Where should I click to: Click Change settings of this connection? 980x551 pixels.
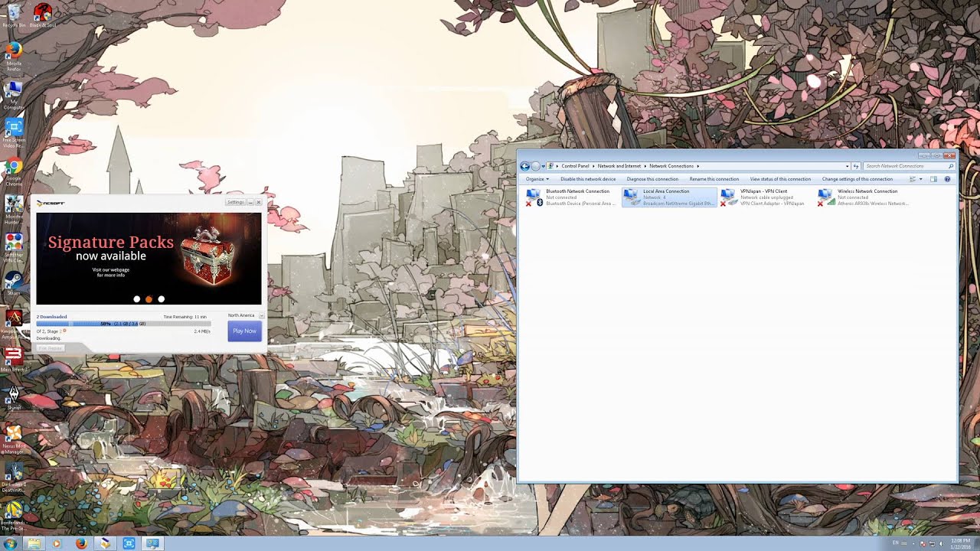point(857,179)
